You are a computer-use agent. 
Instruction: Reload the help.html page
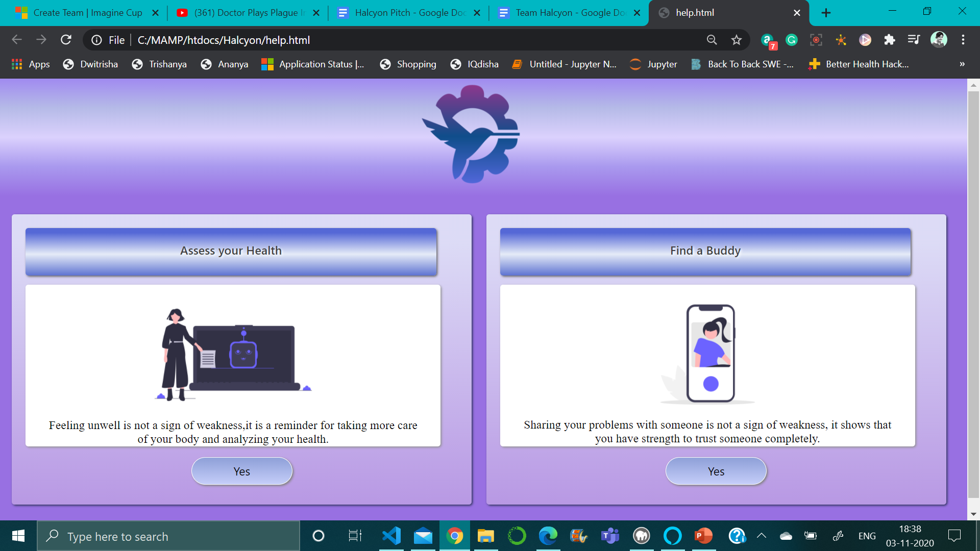tap(66, 40)
